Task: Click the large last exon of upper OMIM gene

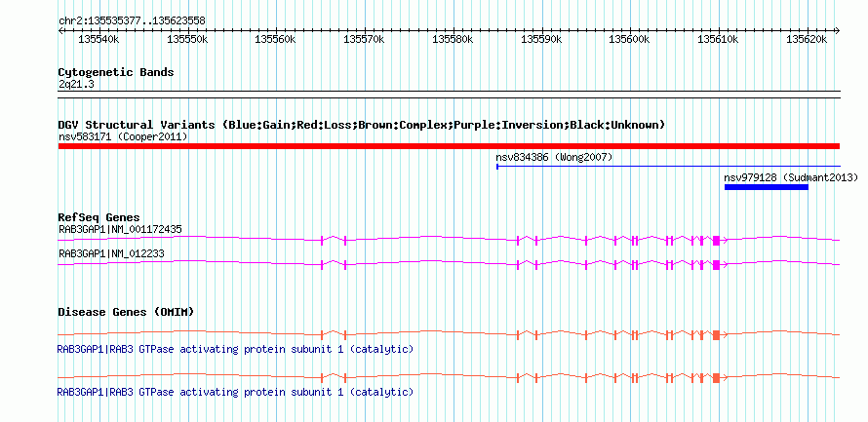Action: [x=716, y=334]
